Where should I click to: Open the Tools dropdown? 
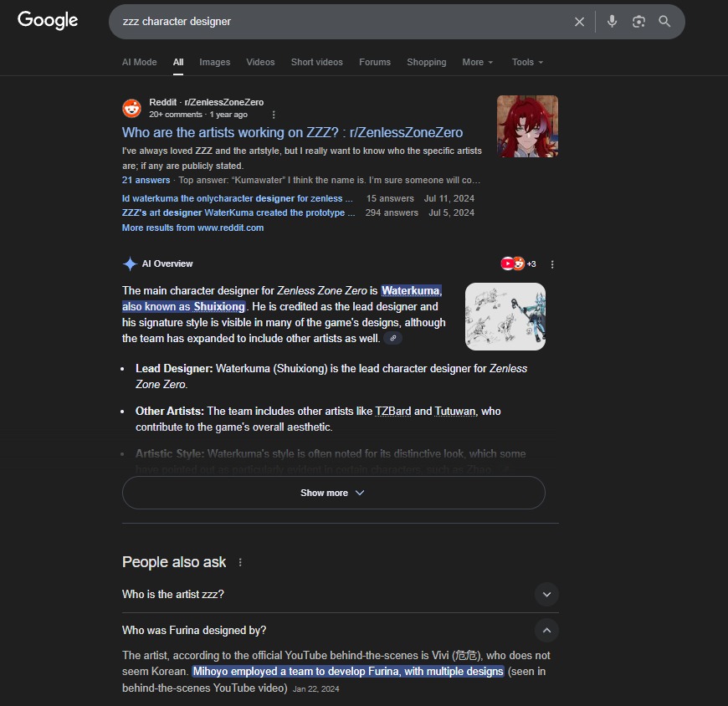(x=527, y=62)
